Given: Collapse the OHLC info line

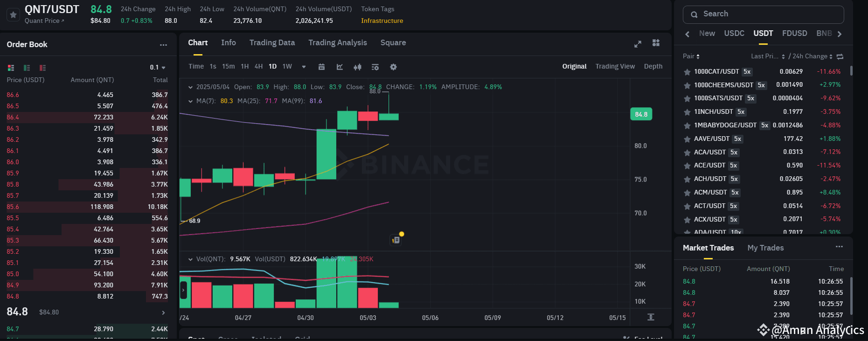Looking at the screenshot, I should tap(190, 87).
